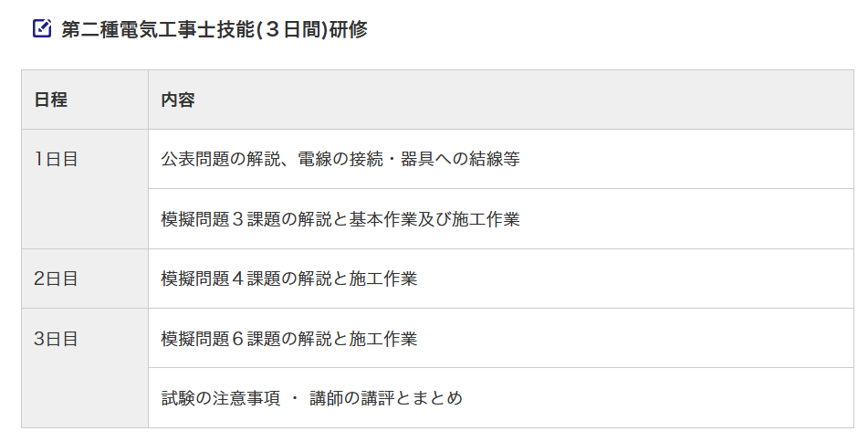Click the 講師の講評とまとめ text
The image size is (868, 442).
point(386,398)
